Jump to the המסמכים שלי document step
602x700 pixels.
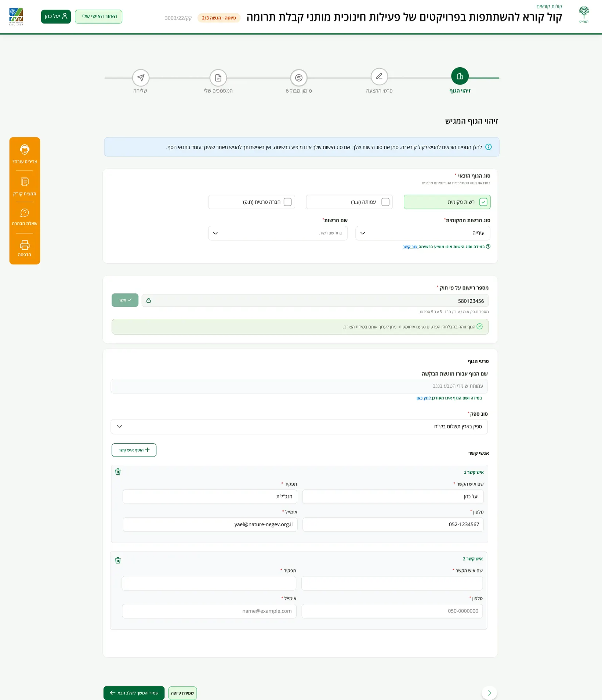point(218,78)
